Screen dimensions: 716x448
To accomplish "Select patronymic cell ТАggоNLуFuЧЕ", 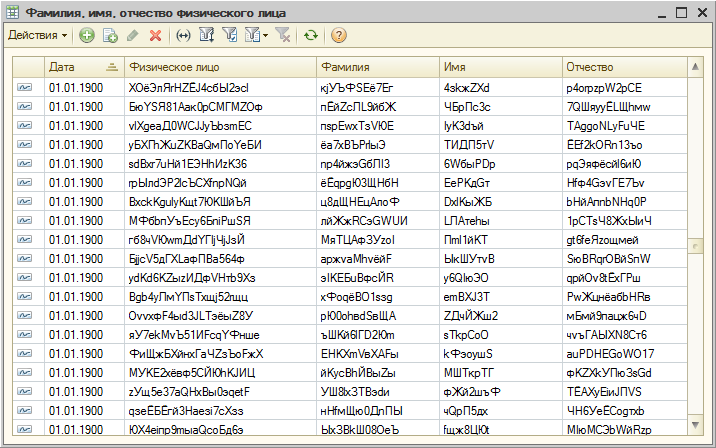I will pos(624,126).
